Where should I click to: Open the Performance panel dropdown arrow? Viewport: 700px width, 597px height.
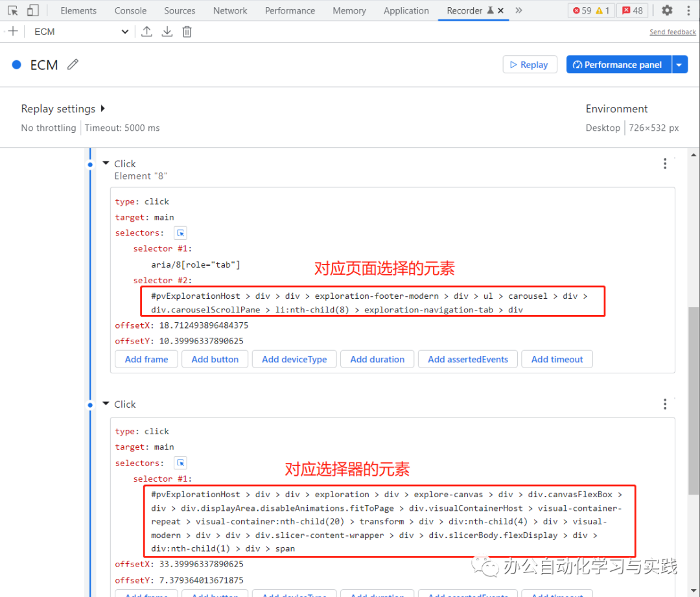pyautogui.click(x=679, y=65)
